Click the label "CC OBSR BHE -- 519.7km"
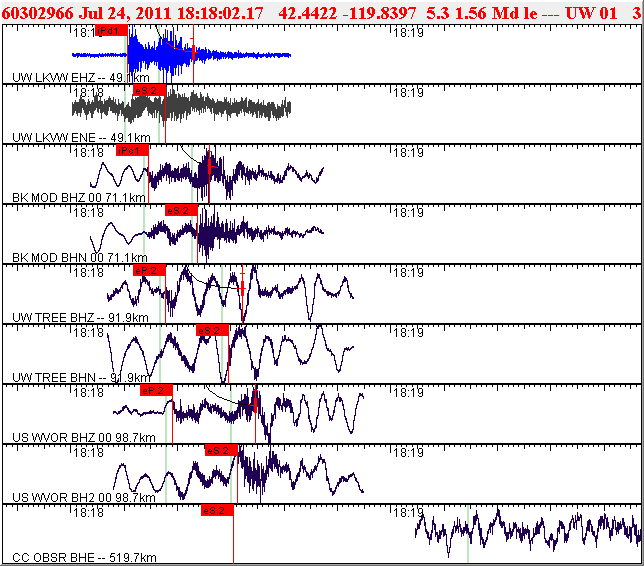This screenshot has width=644, height=566. tap(84, 557)
